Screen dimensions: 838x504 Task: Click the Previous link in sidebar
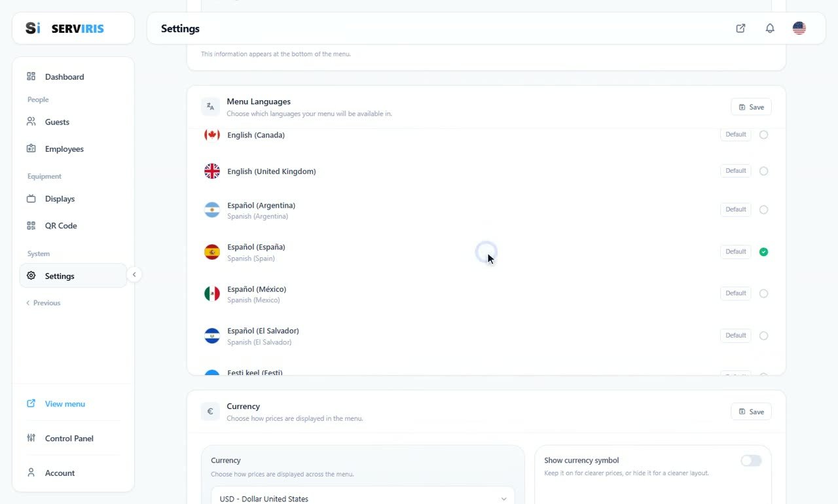click(x=43, y=303)
